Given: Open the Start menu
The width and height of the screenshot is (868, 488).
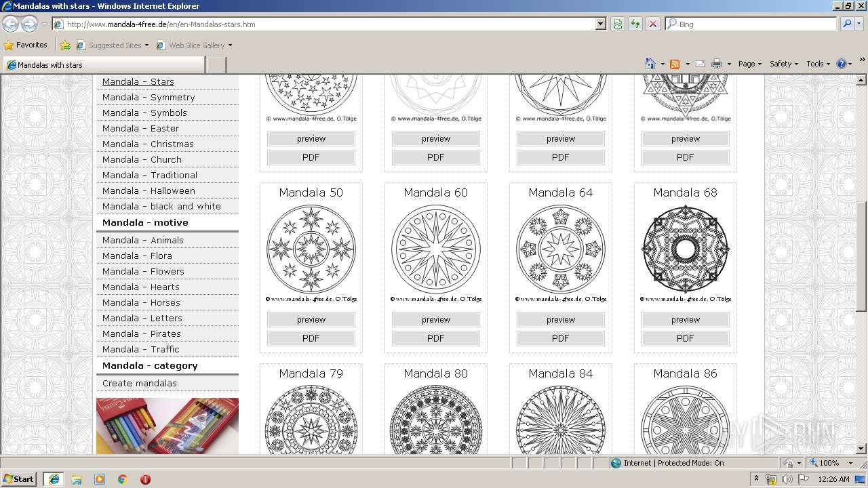Looking at the screenshot, I should (x=18, y=479).
